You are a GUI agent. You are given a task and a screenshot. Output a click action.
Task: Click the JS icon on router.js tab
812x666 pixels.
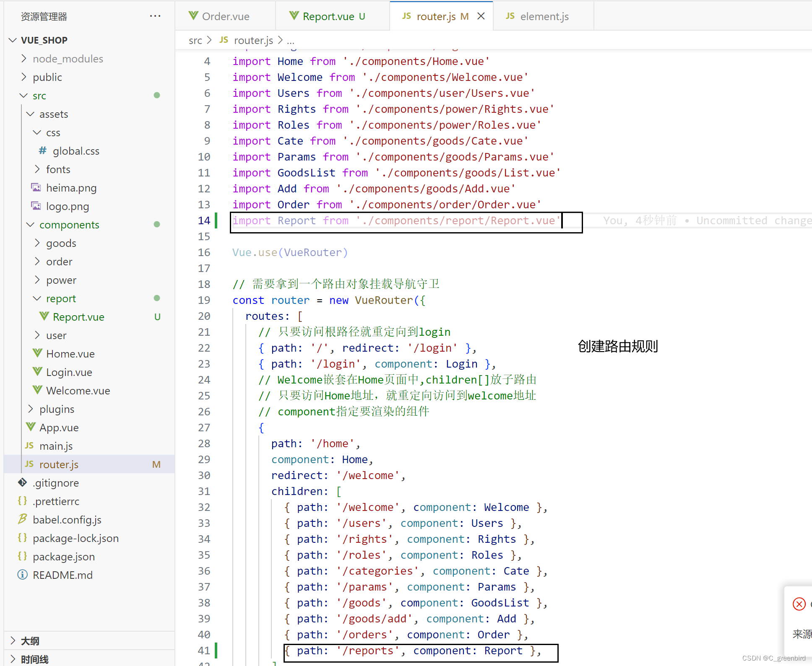(x=406, y=16)
